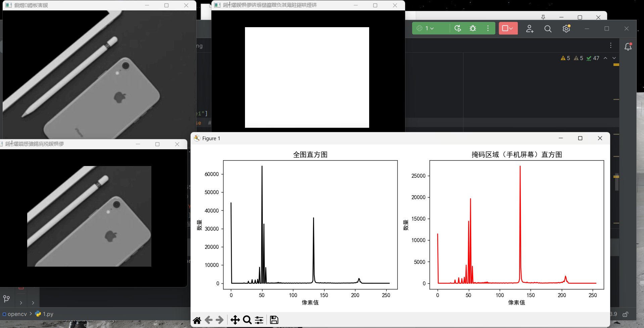Select opencv in the PyCharm breadcrumb bar

(15, 314)
